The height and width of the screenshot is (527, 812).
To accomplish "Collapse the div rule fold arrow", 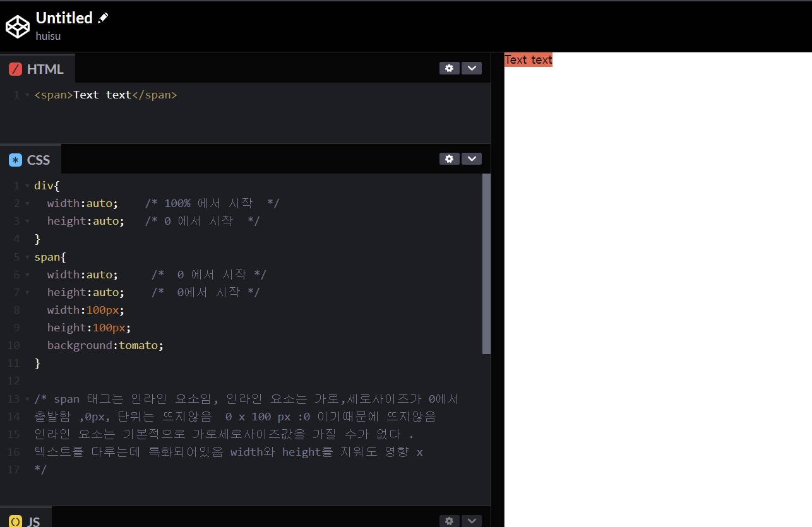I will [27, 186].
